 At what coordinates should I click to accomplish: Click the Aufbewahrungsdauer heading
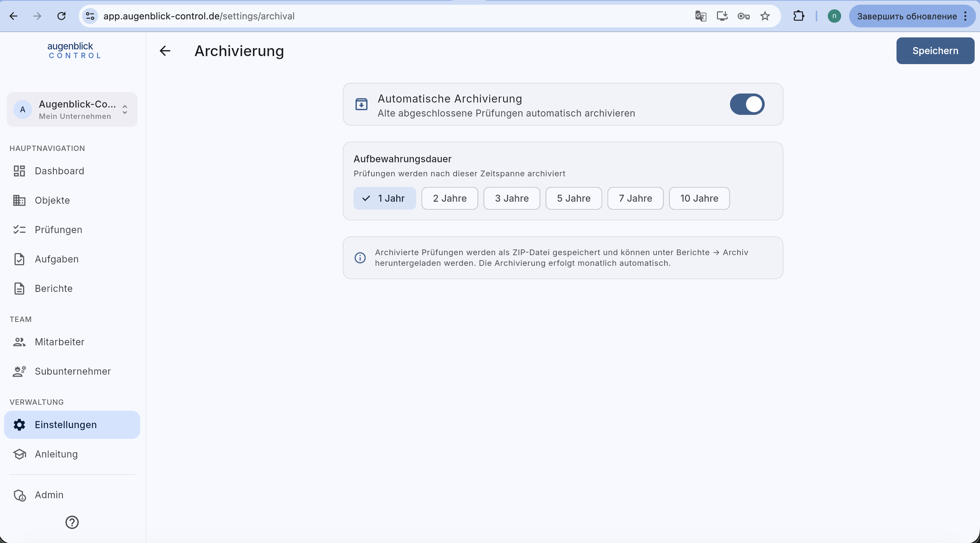(402, 159)
